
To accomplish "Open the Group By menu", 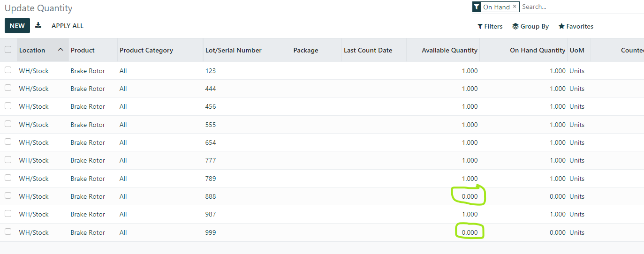I will (x=530, y=26).
